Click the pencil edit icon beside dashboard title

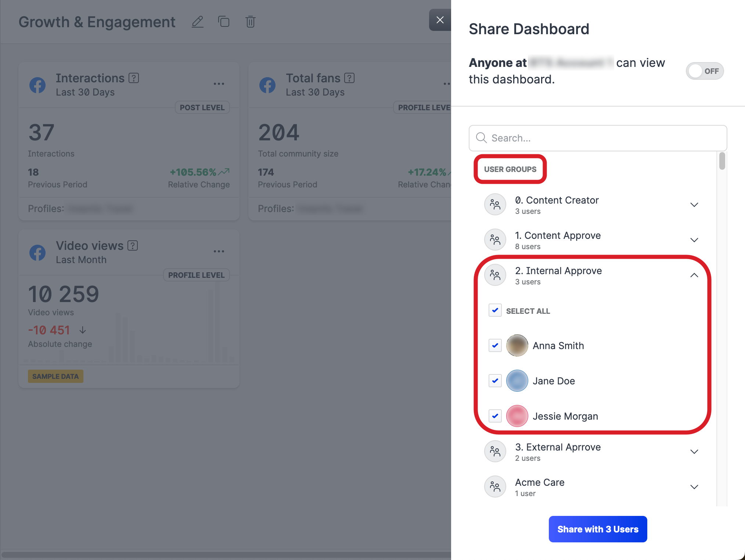tap(197, 22)
